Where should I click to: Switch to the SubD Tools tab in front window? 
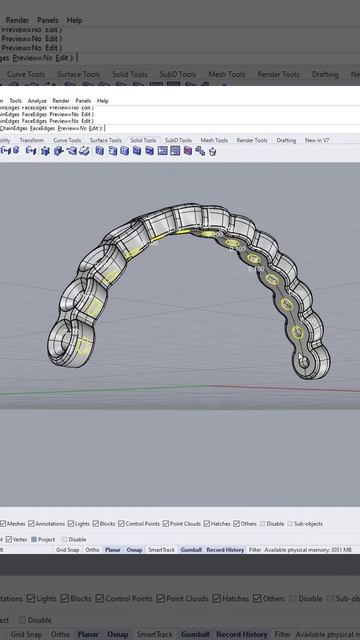click(x=178, y=140)
